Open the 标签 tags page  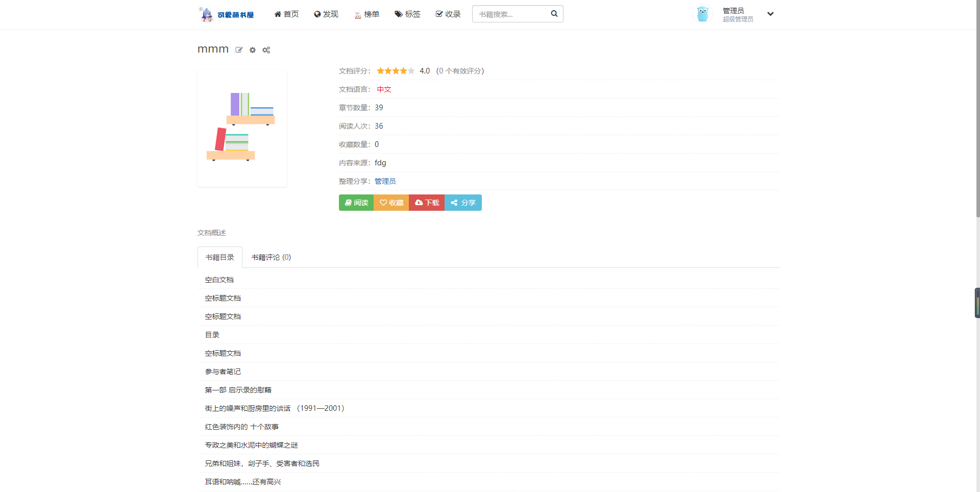tap(407, 14)
